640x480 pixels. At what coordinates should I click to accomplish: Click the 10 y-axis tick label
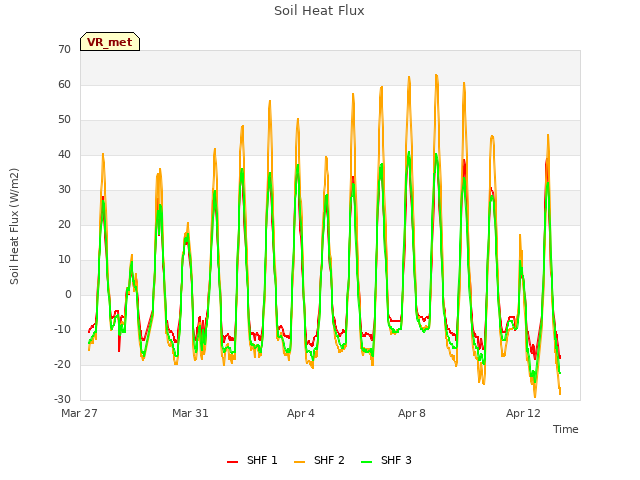(64, 260)
